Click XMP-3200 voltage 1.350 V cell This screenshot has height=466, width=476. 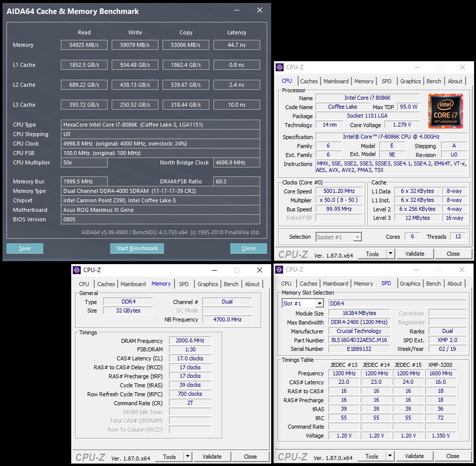441,436
